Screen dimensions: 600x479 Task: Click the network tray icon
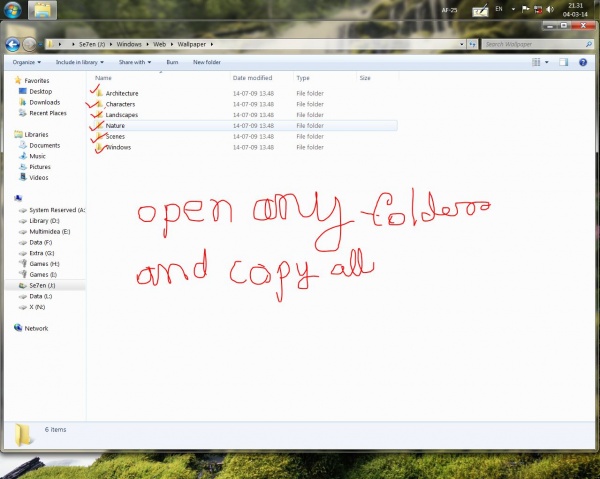coord(538,10)
